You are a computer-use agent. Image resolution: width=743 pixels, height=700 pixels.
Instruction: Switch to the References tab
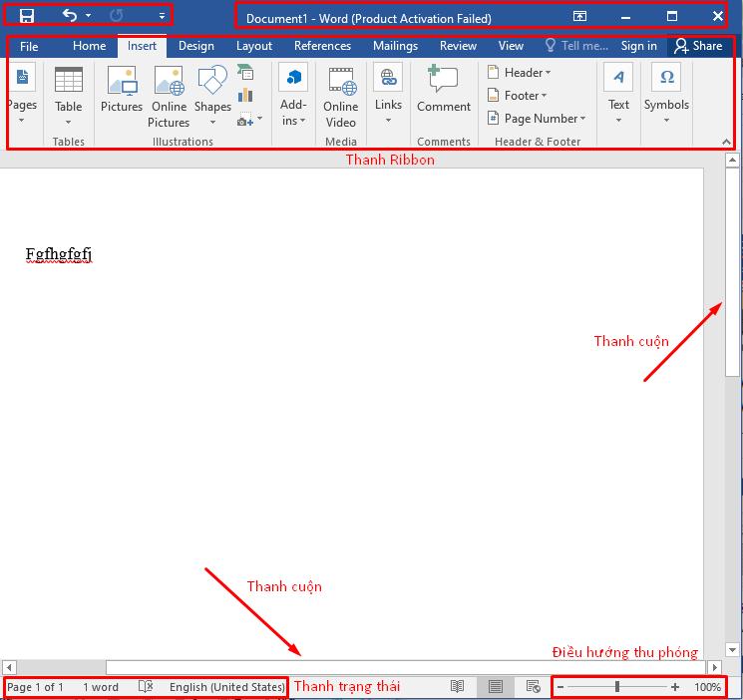(322, 46)
